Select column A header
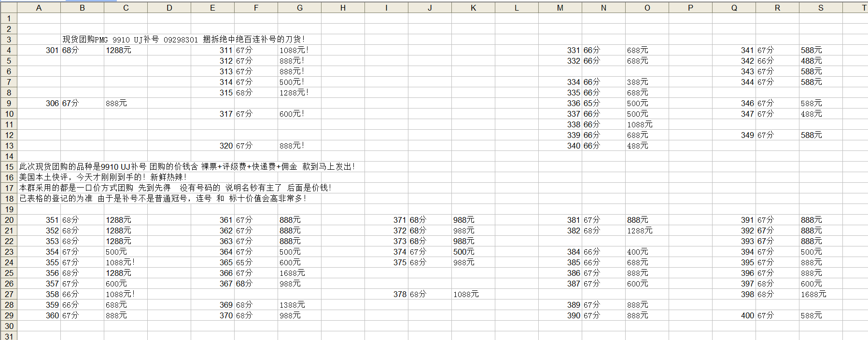 [39, 8]
